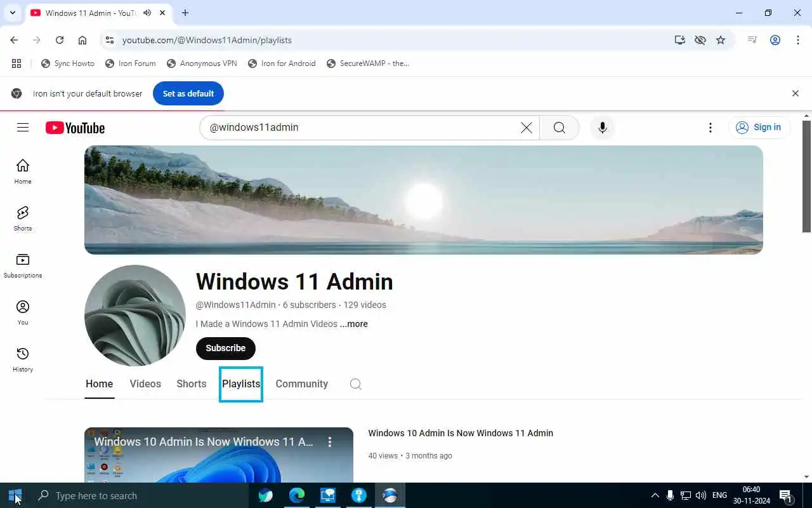Clear the YouTube search box text
The image size is (812, 508).
pyautogui.click(x=527, y=128)
